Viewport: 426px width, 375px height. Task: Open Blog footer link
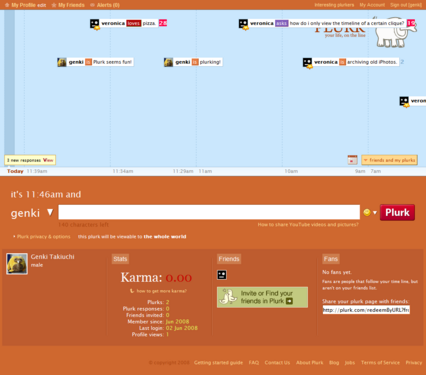point(334,363)
